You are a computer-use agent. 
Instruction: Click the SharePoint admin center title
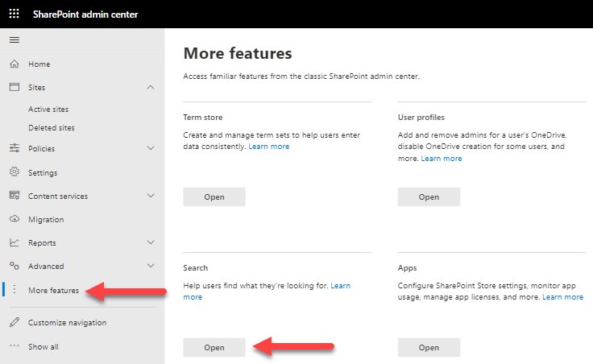coord(85,14)
